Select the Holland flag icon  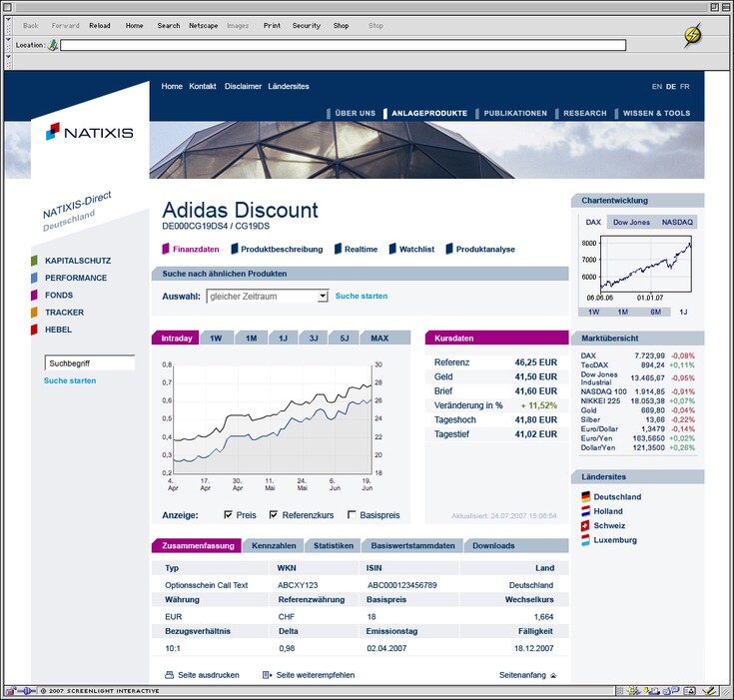pos(585,511)
